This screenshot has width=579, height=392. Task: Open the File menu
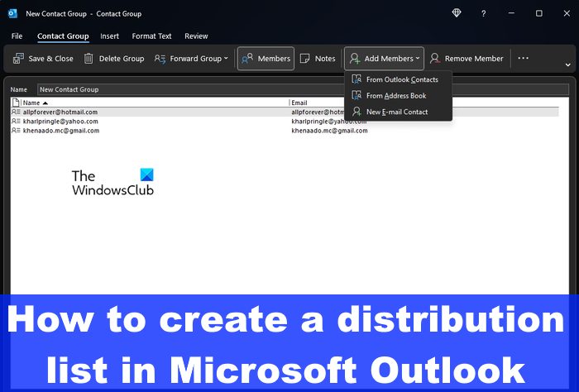pos(17,36)
